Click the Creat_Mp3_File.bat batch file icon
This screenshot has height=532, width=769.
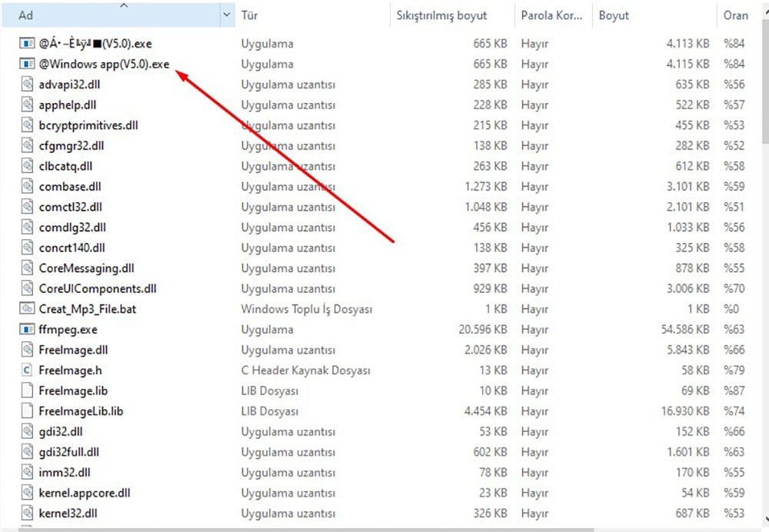(26, 308)
